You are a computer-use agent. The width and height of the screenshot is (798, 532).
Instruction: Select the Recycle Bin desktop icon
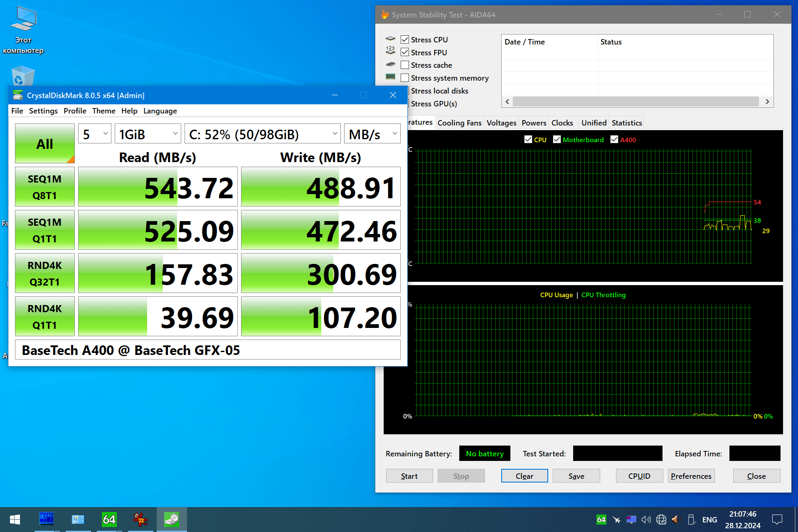[23, 76]
